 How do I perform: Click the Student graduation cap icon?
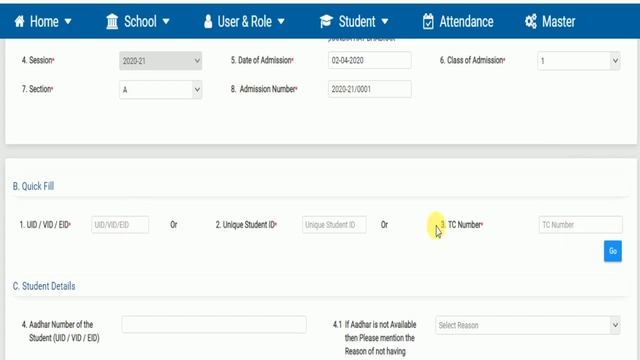coord(326,21)
